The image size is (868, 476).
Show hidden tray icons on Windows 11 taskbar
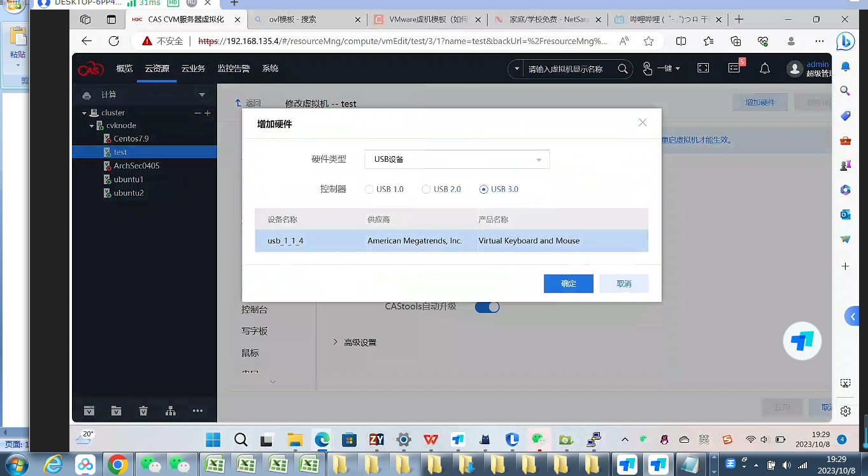(x=625, y=440)
